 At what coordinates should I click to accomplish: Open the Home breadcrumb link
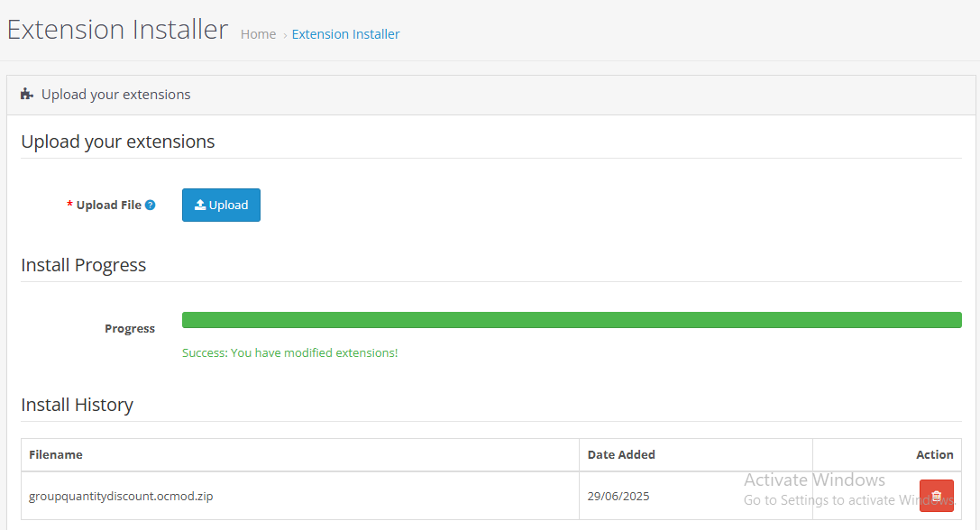pyautogui.click(x=258, y=33)
